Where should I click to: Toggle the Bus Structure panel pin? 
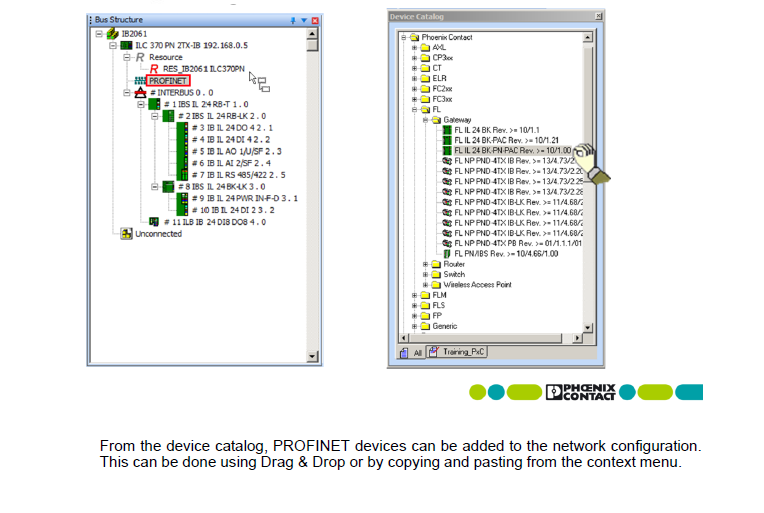click(x=293, y=20)
